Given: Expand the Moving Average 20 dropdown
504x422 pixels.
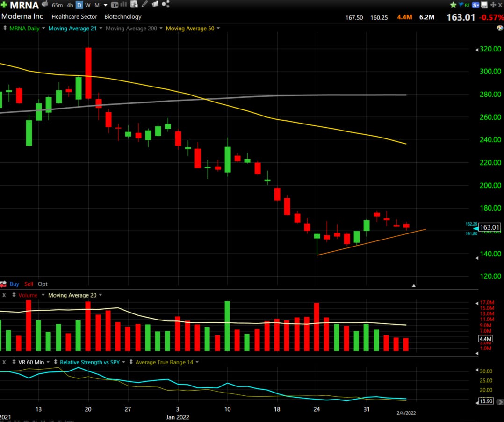Looking at the screenshot, I should (100, 295).
